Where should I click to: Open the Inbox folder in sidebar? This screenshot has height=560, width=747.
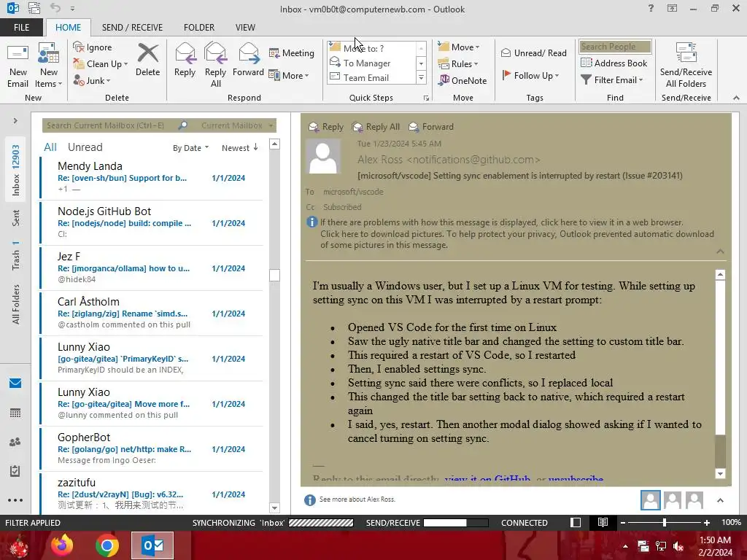click(x=16, y=170)
